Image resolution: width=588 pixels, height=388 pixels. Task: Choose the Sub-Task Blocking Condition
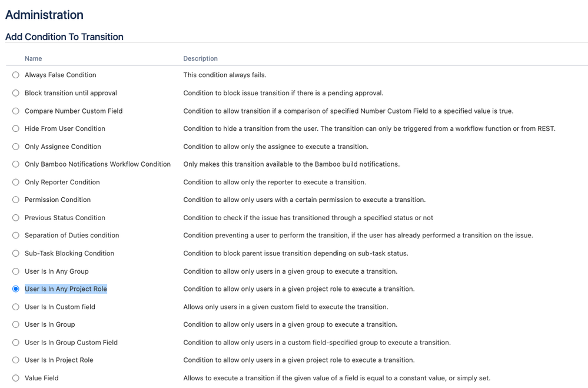click(15, 253)
